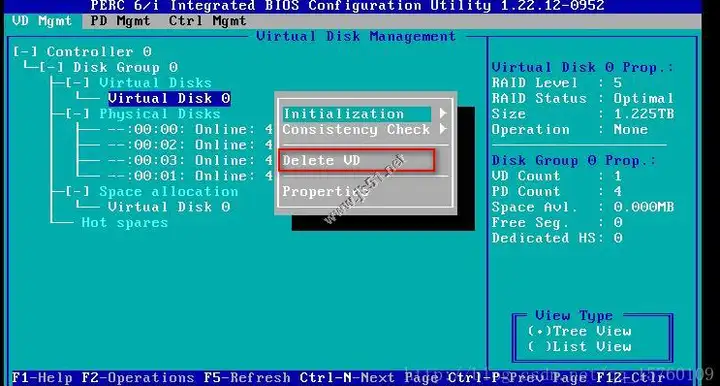Collapse the Controller 0 node
Screen dimensions: 720x386
pos(25,51)
